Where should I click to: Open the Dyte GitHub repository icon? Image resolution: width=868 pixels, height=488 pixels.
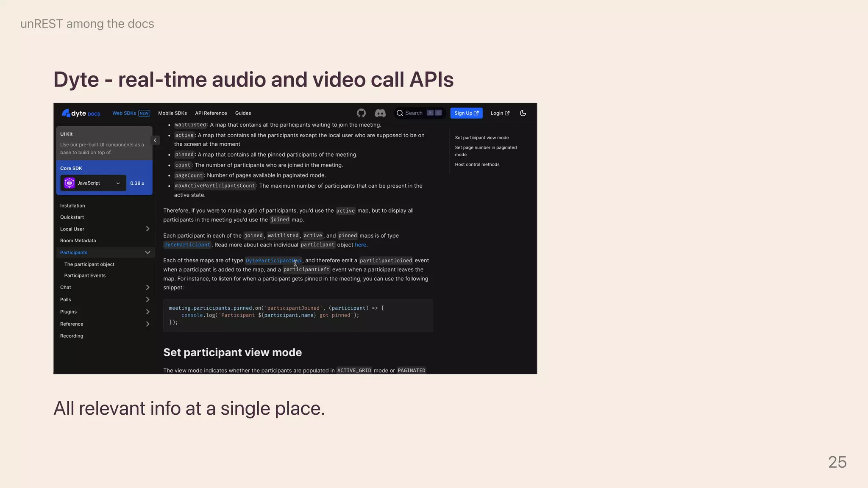tap(361, 113)
